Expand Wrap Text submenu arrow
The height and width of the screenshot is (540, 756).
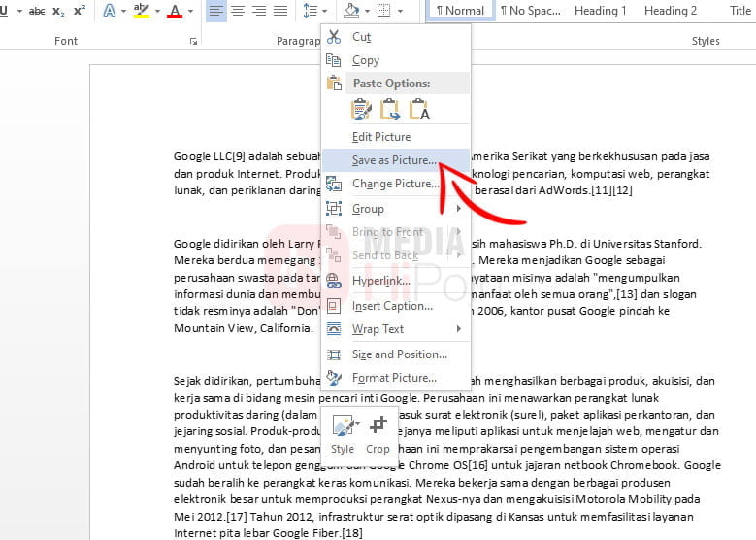tap(458, 328)
